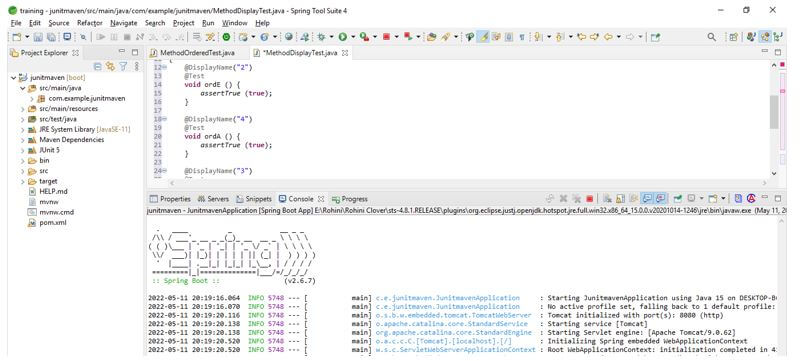Expand the target folder
This screenshot has height=361, width=802.
click(23, 181)
